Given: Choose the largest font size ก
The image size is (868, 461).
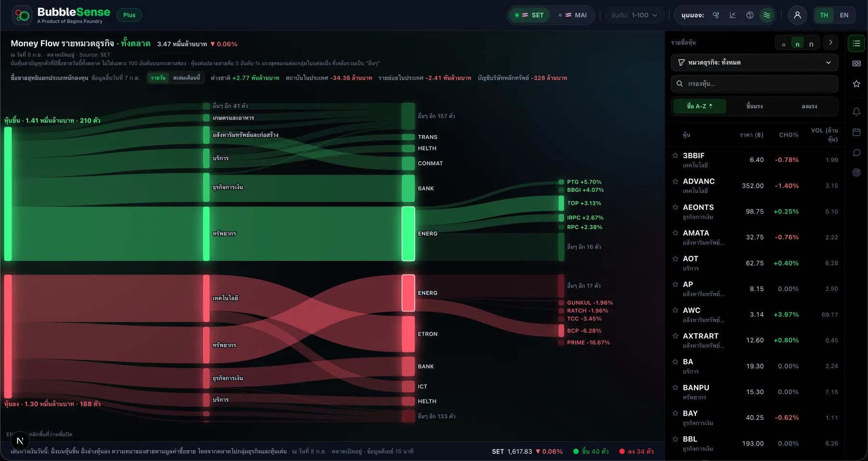Looking at the screenshot, I should 811,44.
